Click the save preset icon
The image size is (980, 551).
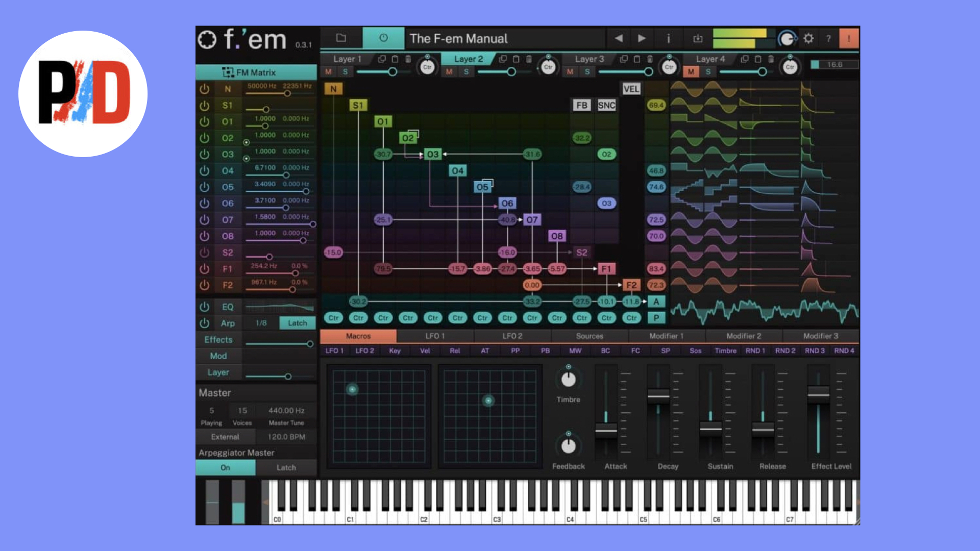pyautogui.click(x=698, y=38)
